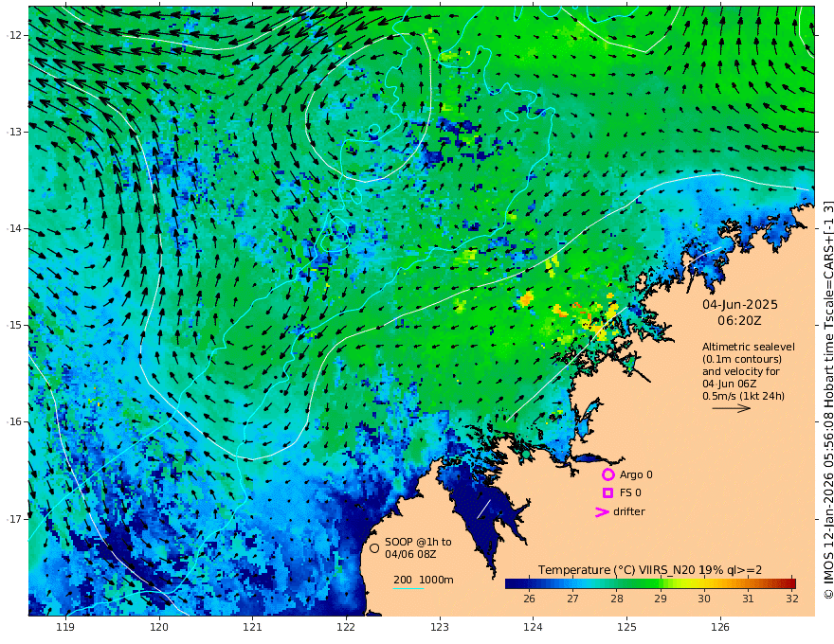This screenshot has width=834, height=644.
Task: Click colorbar tick label 26
Action: 529,599
